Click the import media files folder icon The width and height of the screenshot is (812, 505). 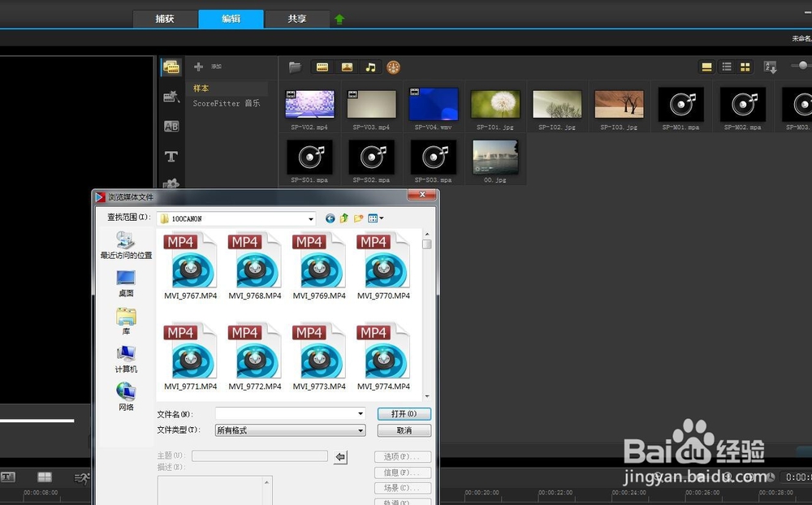pyautogui.click(x=296, y=67)
